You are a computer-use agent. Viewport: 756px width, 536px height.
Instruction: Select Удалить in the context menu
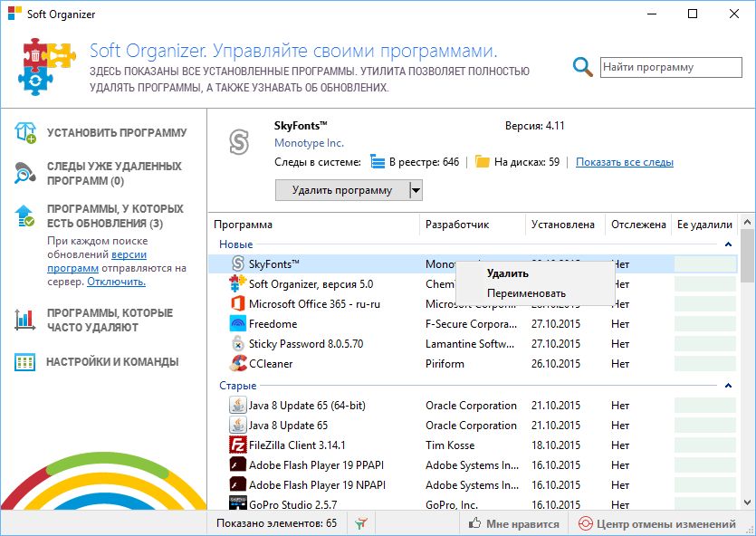[507, 273]
